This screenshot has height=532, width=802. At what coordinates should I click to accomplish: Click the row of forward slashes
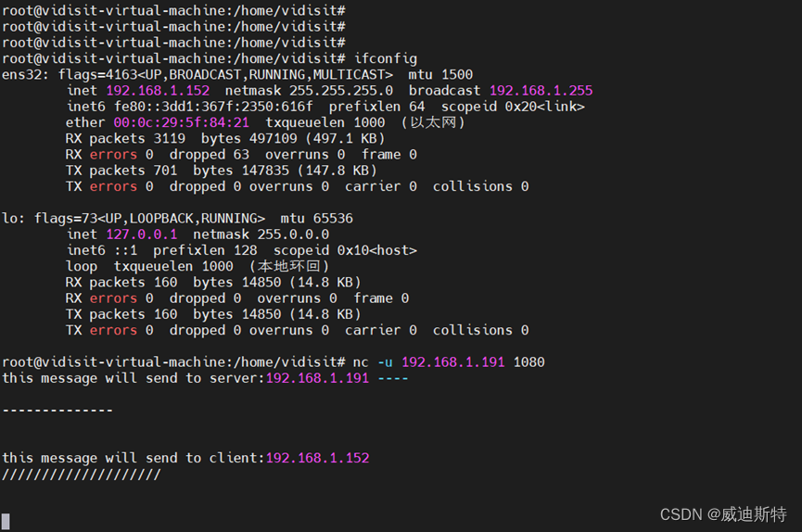82,475
